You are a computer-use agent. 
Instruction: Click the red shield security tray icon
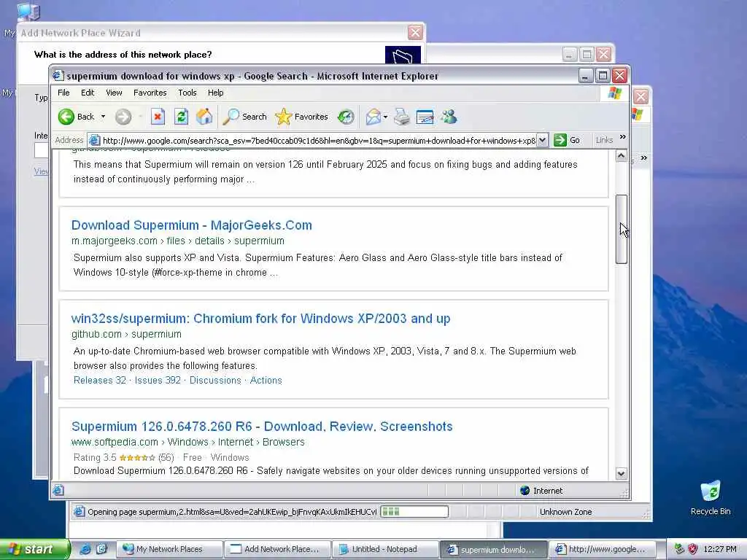coord(693,549)
